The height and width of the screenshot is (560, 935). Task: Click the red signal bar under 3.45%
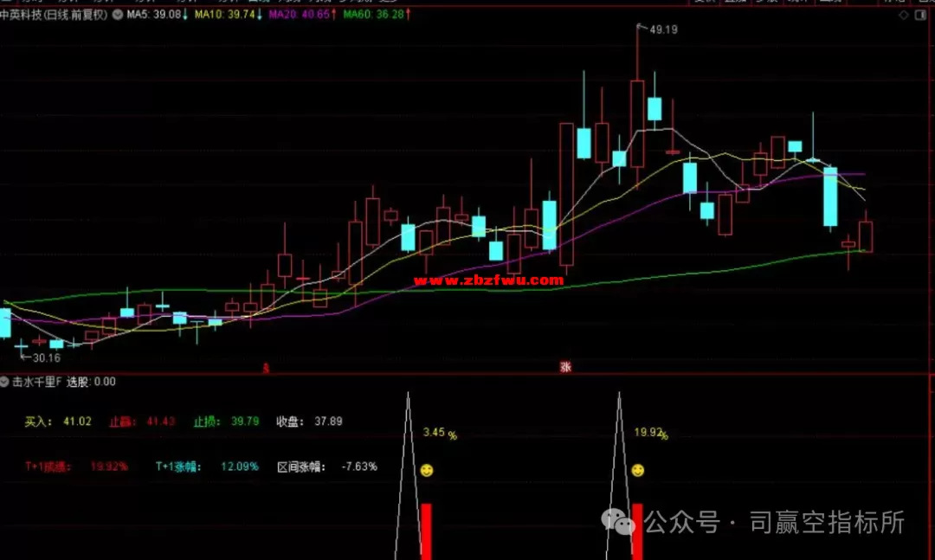coord(426,531)
